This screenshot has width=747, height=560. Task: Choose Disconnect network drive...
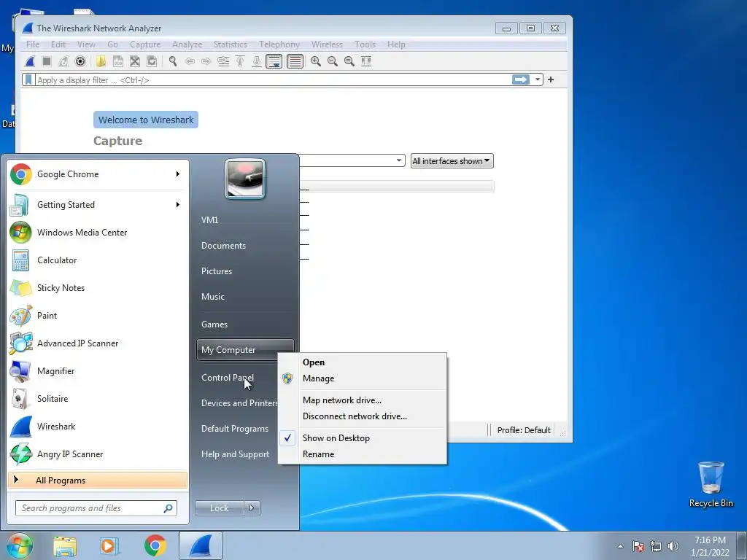(362, 416)
